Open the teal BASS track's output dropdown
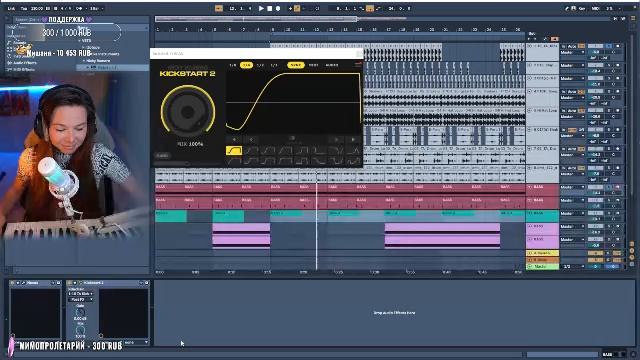Image resolution: width=640 pixels, height=360 pixels. pos(572,213)
